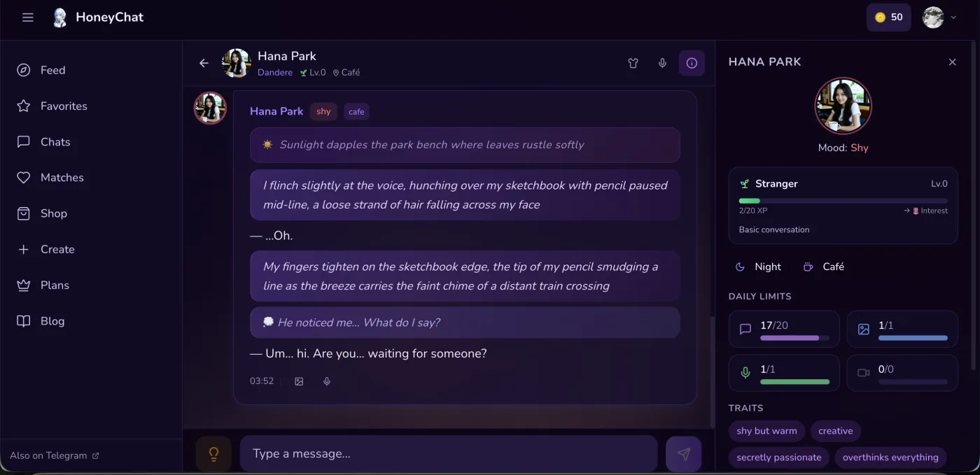Click the lightbulb suggestion icon near message box
The width and height of the screenshot is (980, 475).
[213, 453]
